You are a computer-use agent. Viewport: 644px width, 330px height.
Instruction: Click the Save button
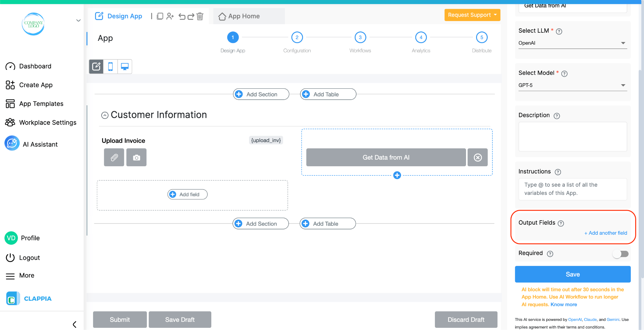[x=573, y=274]
